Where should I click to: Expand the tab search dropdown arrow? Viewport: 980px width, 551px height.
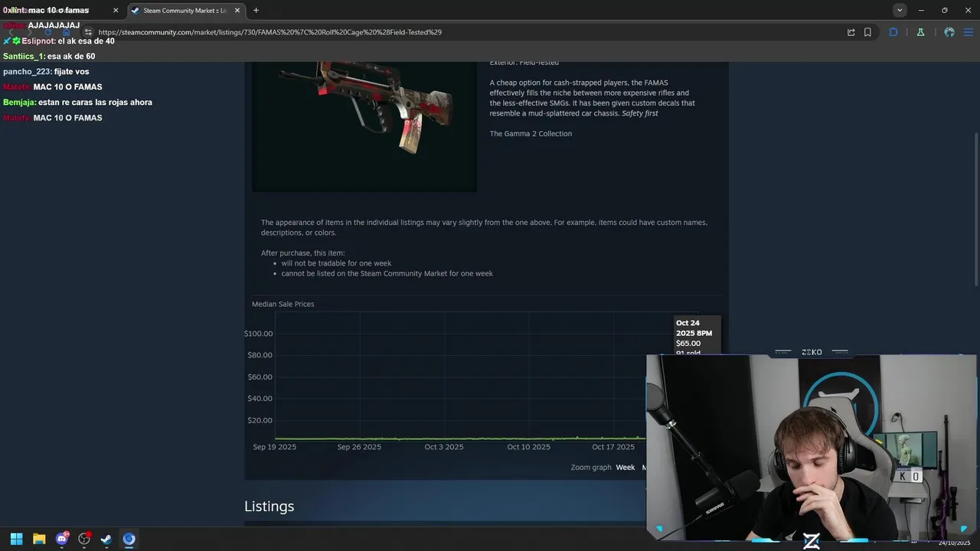tap(900, 10)
